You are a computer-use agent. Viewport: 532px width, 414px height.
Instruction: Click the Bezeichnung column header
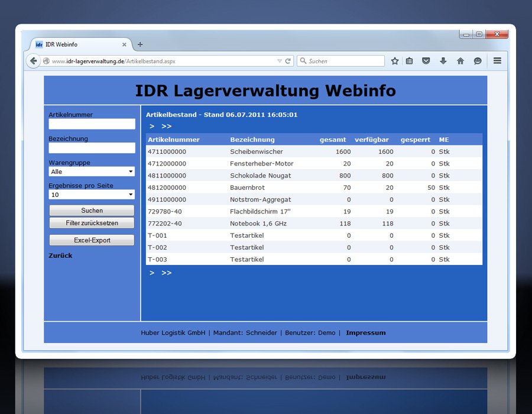[252, 140]
